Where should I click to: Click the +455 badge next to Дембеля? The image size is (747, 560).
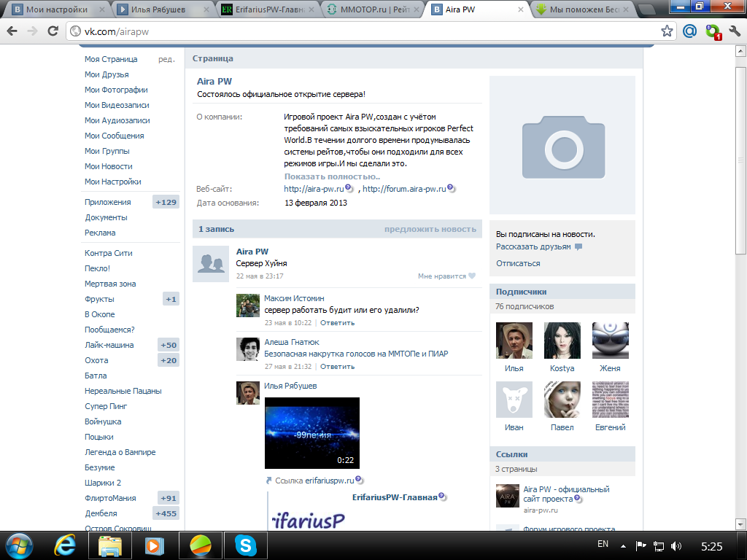click(166, 514)
